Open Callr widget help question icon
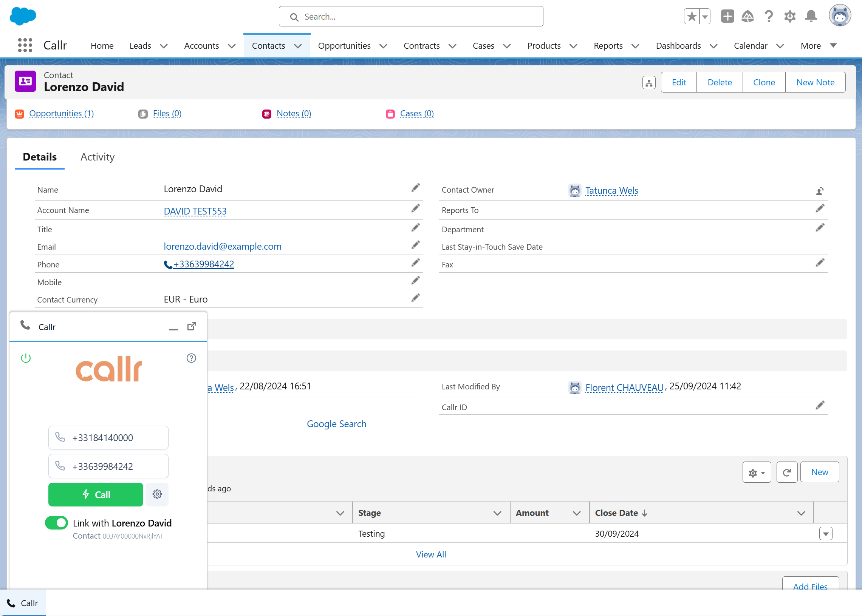This screenshot has width=862, height=616. coord(191,358)
